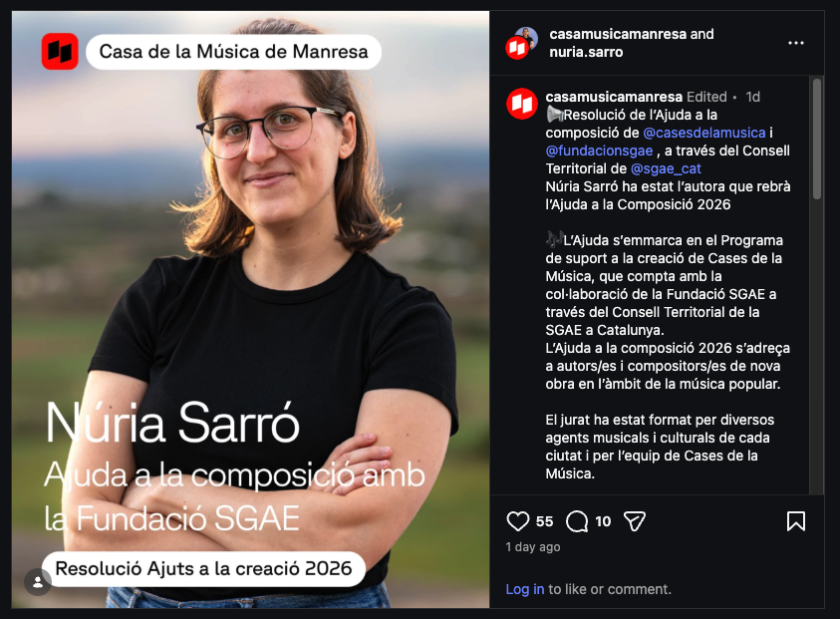Click the Núria Sarró post photo
Viewport: 840px width, 619px height.
coord(251,309)
